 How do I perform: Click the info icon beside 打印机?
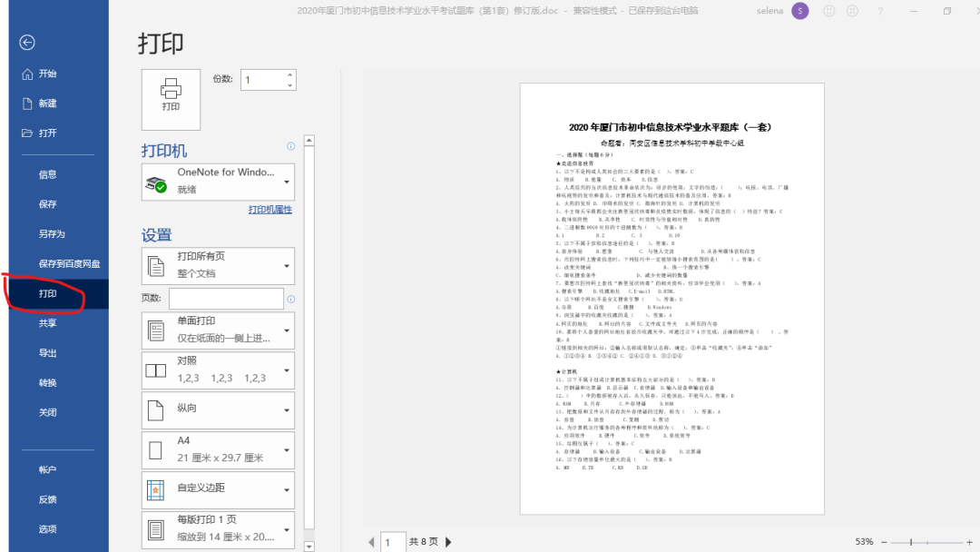click(290, 146)
